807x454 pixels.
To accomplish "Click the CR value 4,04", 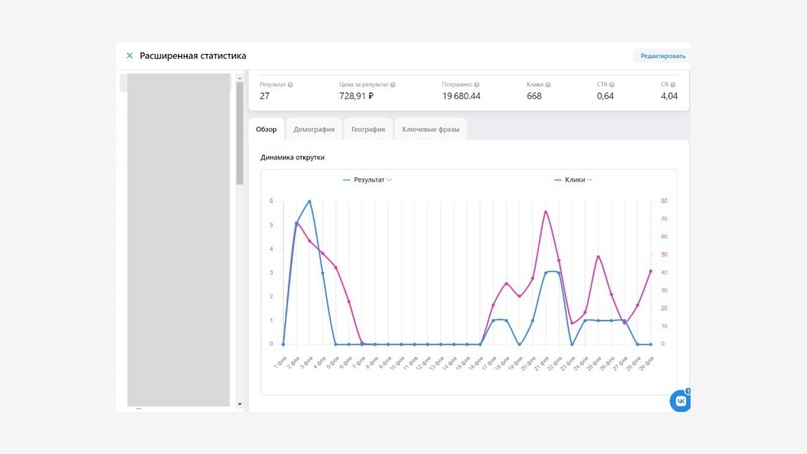I will pos(669,96).
